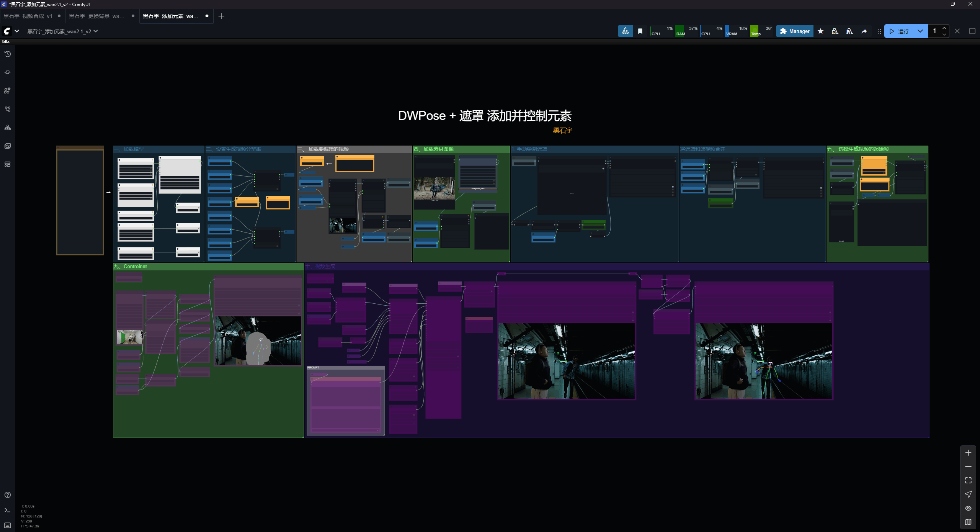Click the 运行 run button
980x532 pixels.
click(900, 31)
